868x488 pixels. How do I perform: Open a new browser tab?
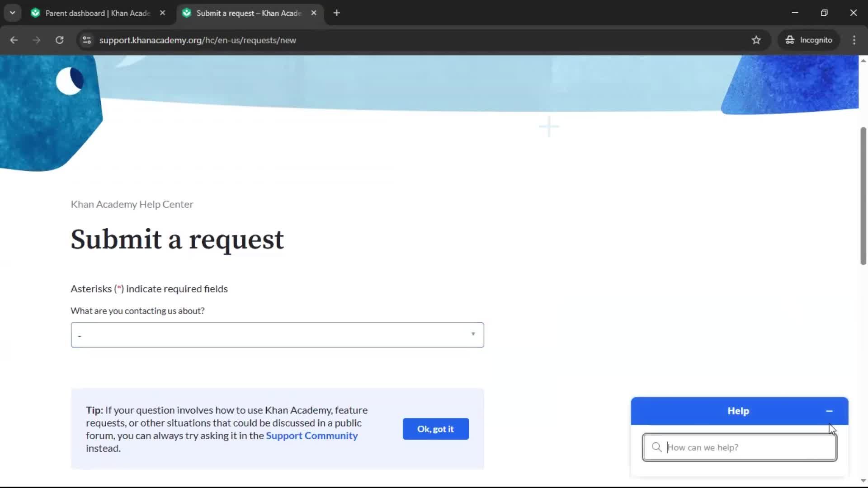click(336, 13)
